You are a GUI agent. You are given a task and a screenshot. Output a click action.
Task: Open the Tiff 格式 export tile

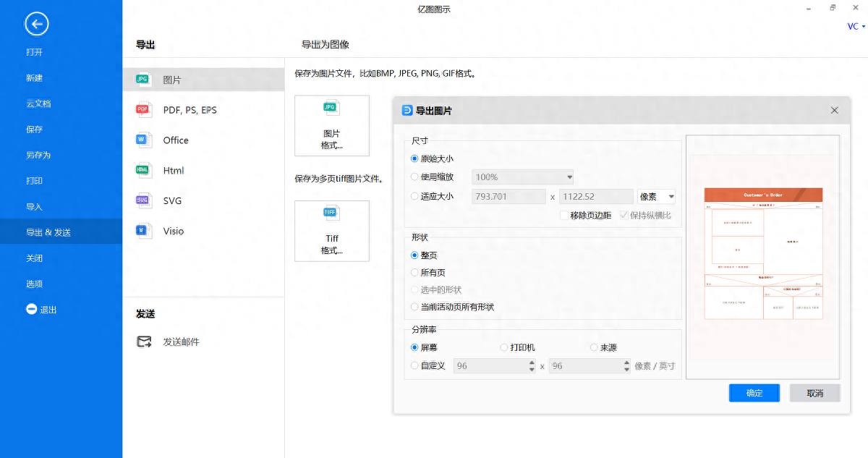[x=332, y=231]
